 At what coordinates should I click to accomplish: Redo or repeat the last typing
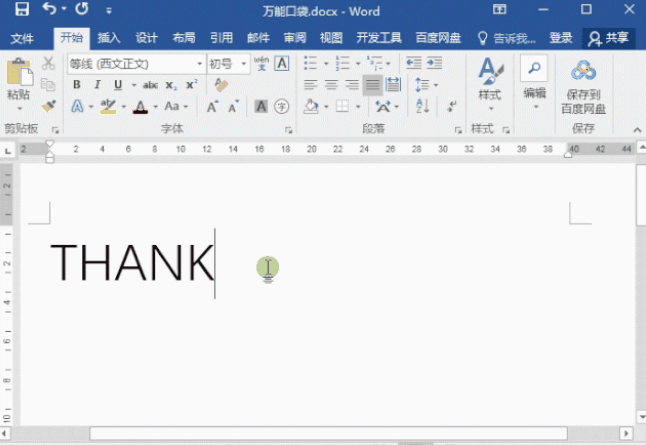pyautogui.click(x=82, y=9)
